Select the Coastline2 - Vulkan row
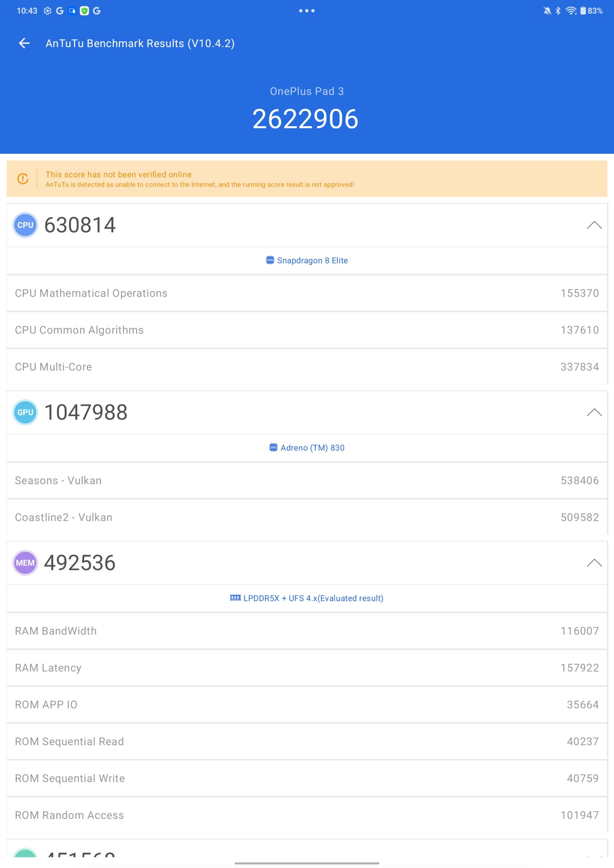 click(x=307, y=517)
